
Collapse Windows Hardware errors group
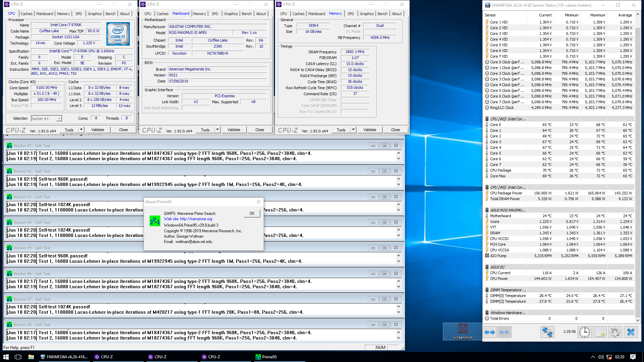487,313
